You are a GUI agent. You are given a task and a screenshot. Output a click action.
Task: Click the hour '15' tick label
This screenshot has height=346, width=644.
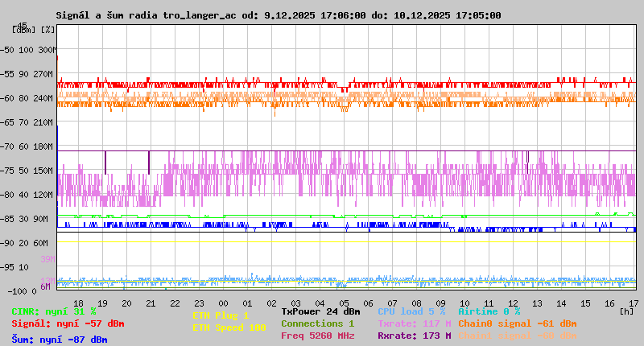click(586, 303)
